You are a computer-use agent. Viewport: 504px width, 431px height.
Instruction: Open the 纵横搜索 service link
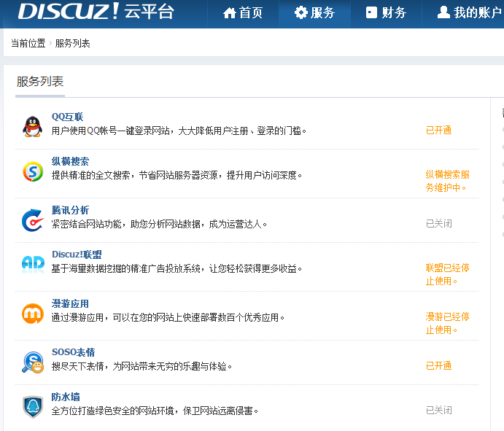(70, 161)
